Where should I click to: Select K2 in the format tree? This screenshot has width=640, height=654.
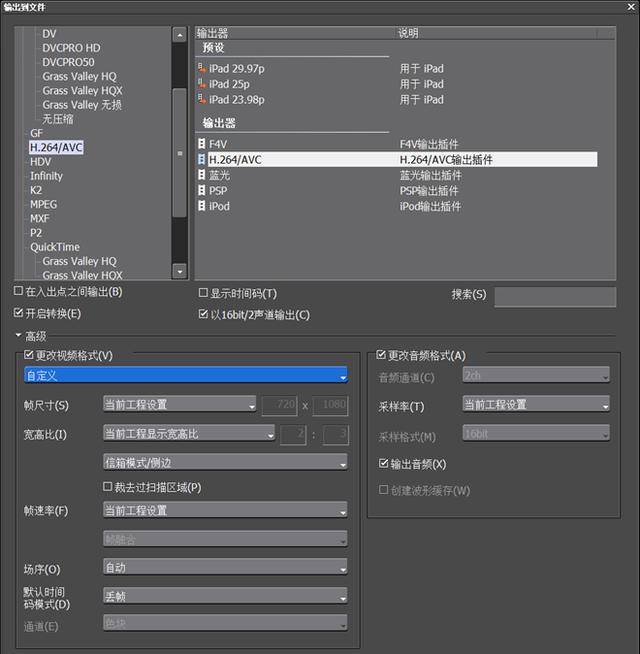(x=36, y=190)
